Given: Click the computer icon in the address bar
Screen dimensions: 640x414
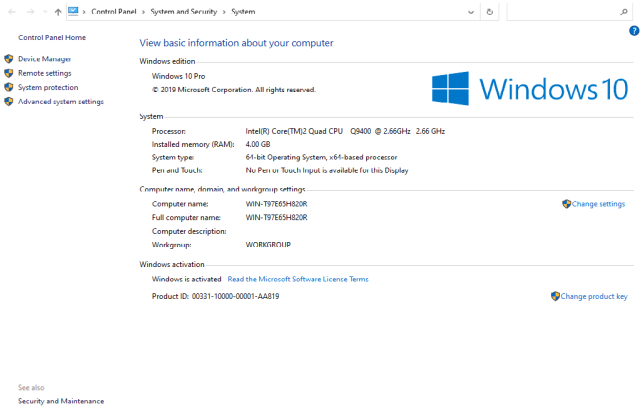Looking at the screenshot, I should (x=75, y=11).
